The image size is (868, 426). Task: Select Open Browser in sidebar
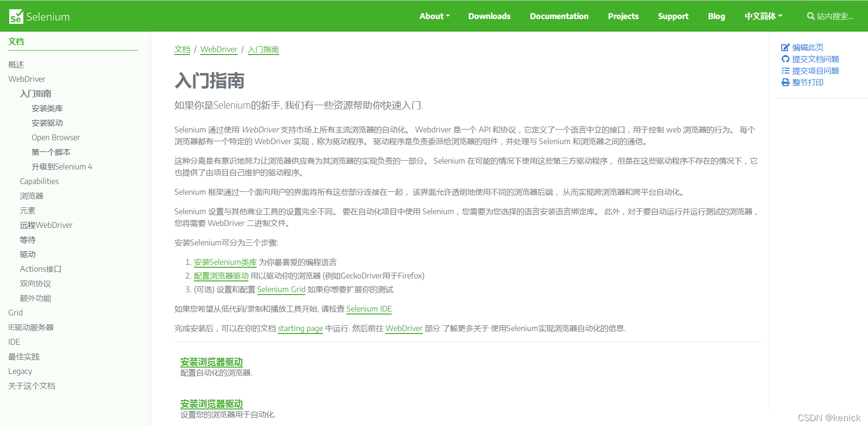[x=56, y=137]
